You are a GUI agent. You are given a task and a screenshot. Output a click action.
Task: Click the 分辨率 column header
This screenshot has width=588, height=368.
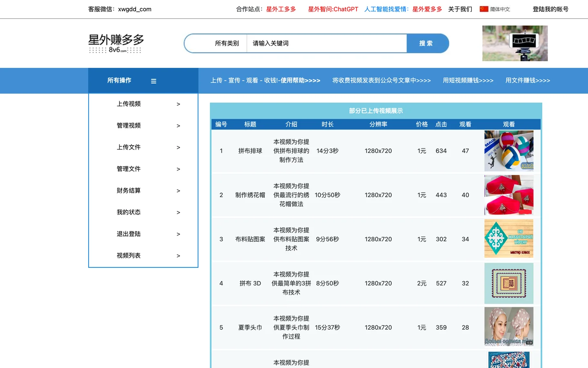click(379, 124)
